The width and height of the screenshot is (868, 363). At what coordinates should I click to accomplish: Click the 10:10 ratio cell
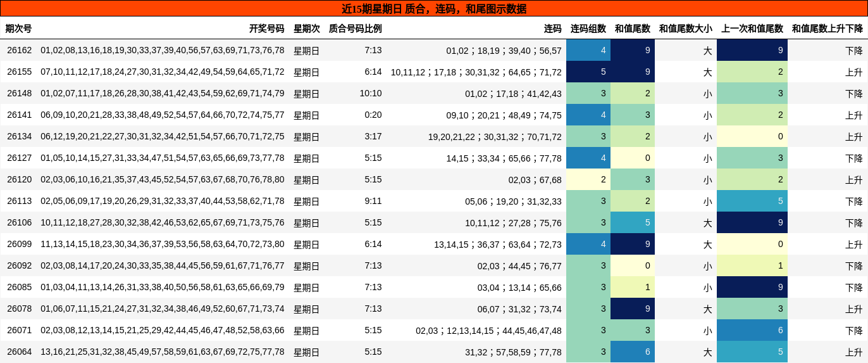371,93
